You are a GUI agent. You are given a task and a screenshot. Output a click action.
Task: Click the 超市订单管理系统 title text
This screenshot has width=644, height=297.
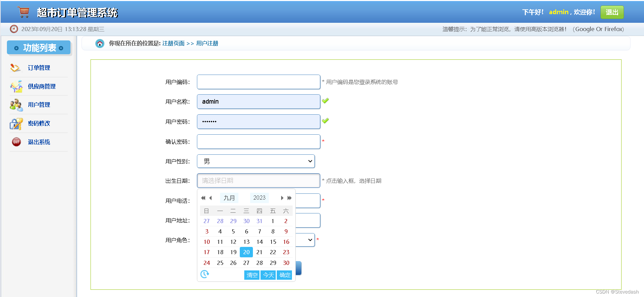77,12
